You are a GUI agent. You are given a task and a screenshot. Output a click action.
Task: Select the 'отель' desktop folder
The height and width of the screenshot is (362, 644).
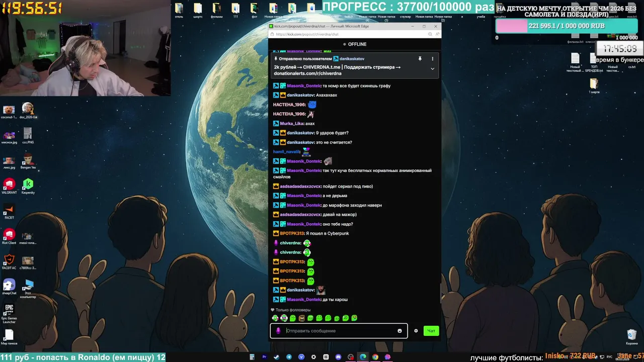pos(179,10)
